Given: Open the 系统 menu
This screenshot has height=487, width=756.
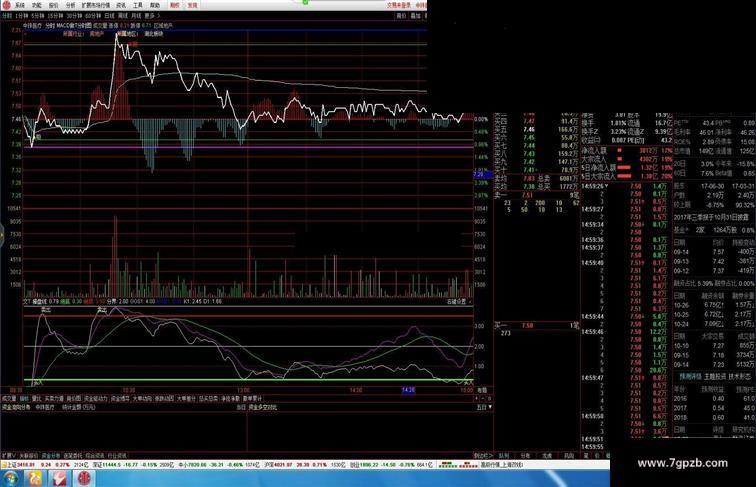Looking at the screenshot, I should [20, 5].
